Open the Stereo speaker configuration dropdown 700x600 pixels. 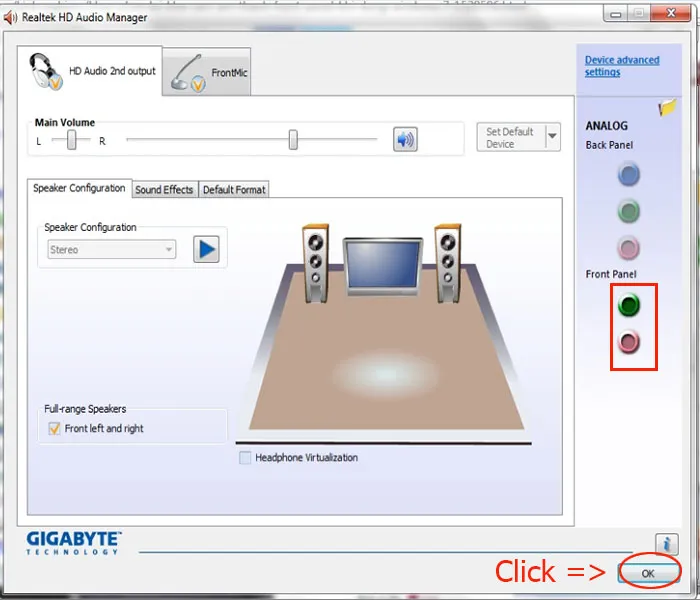pyautogui.click(x=110, y=250)
